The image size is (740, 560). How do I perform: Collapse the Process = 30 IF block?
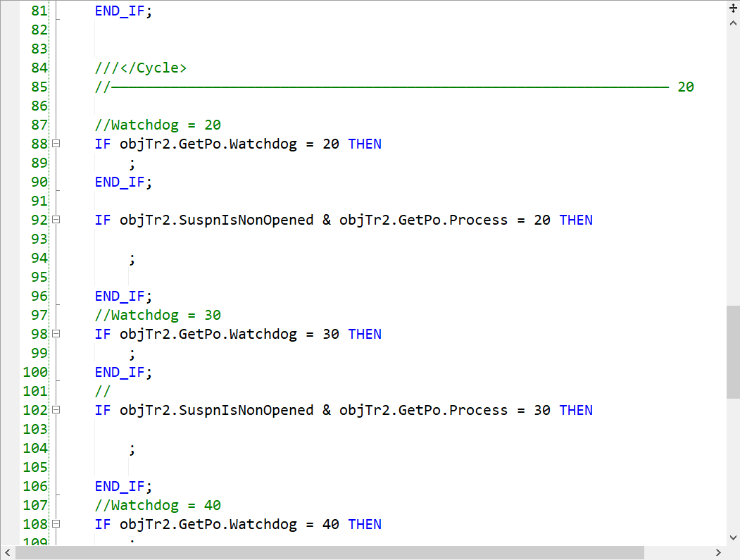click(56, 410)
